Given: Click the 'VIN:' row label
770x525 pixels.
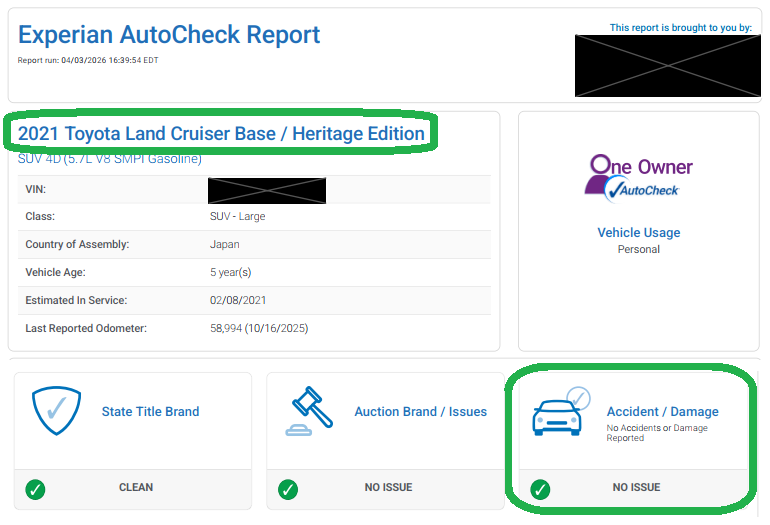Looking at the screenshot, I should pos(35,189).
